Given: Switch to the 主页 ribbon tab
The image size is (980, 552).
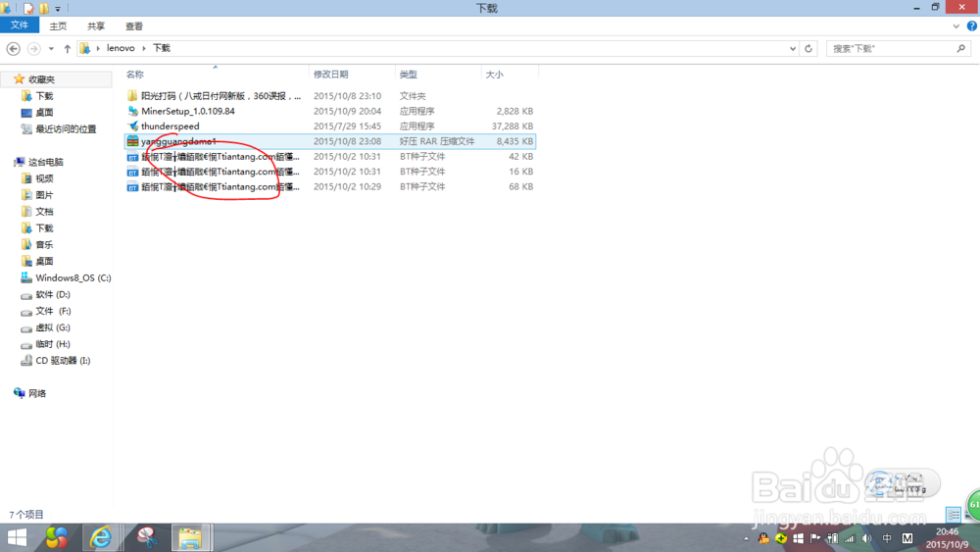Looking at the screenshot, I should pos(58,26).
